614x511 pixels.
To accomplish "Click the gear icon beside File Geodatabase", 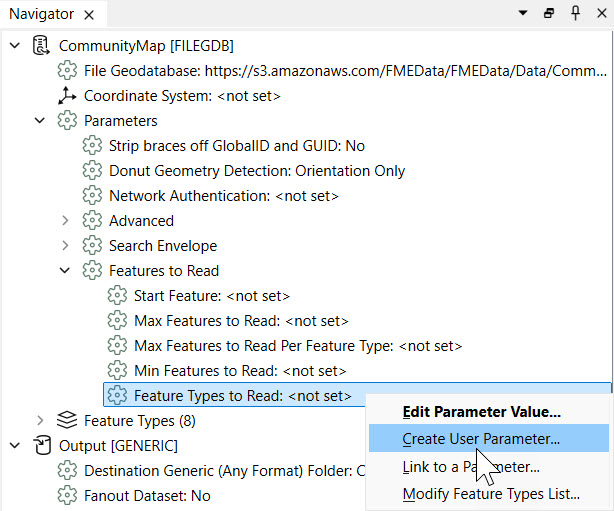I will (x=67, y=71).
